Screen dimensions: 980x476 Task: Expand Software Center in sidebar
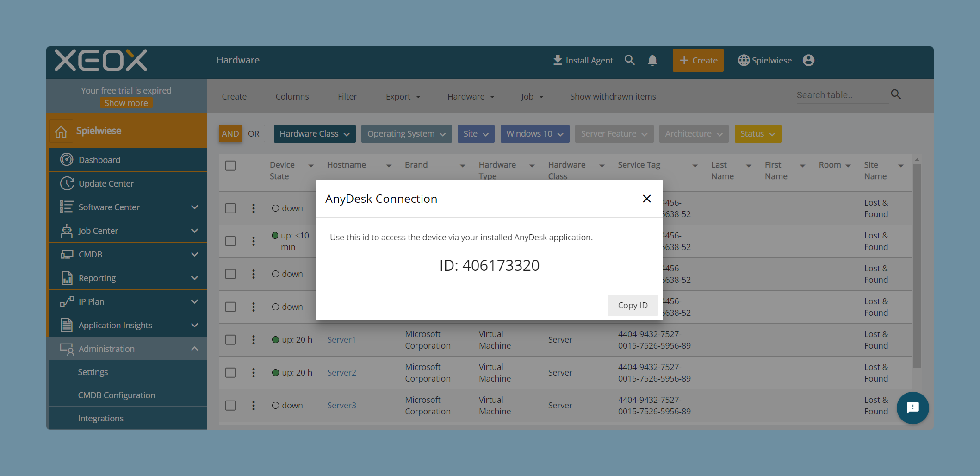pos(128,207)
